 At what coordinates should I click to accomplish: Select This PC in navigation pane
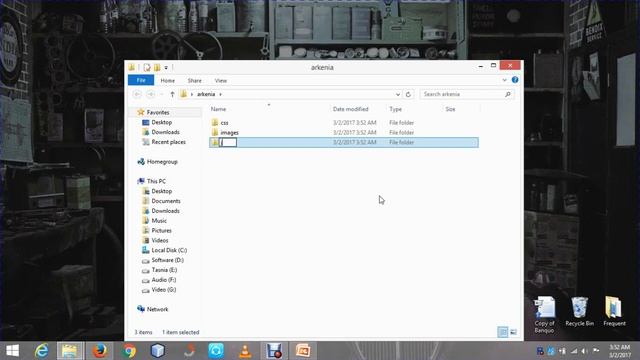(156, 181)
